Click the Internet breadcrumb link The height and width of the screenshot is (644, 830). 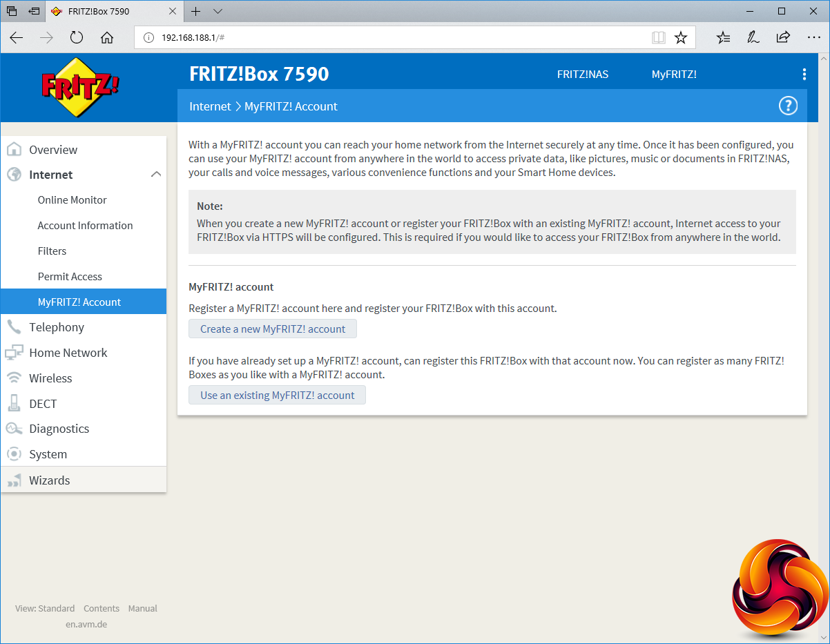[x=210, y=106]
